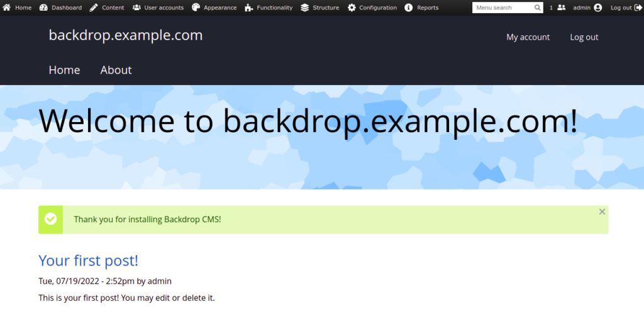
Task: Select Home in main navigation
Action: (x=65, y=70)
